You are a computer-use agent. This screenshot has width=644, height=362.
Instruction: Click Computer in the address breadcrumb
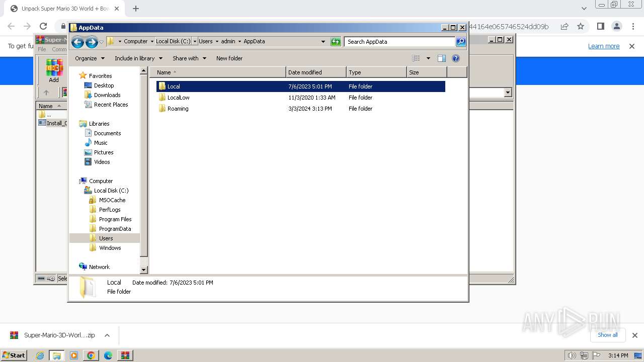click(x=136, y=42)
